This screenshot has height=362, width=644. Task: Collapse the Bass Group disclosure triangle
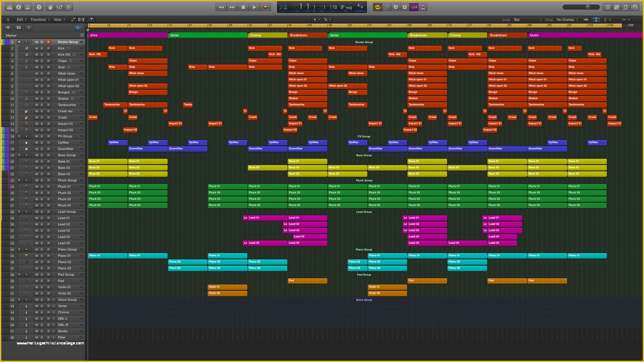19,155
